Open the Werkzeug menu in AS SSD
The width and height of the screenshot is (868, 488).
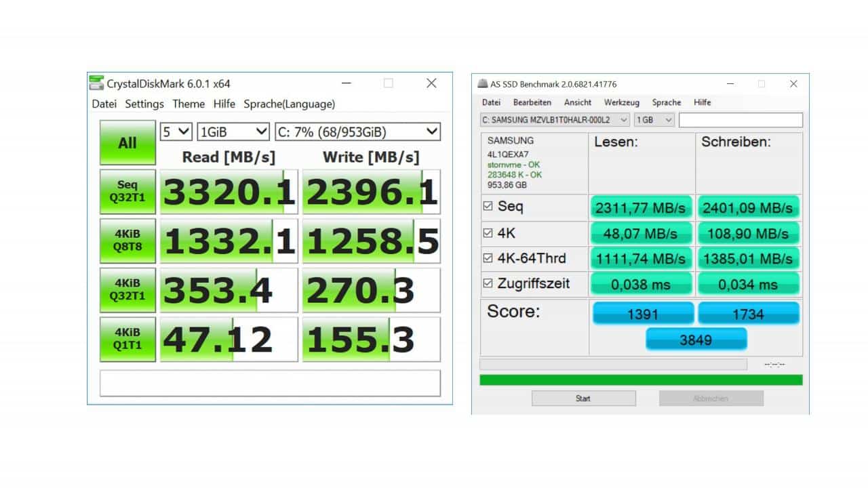point(622,102)
